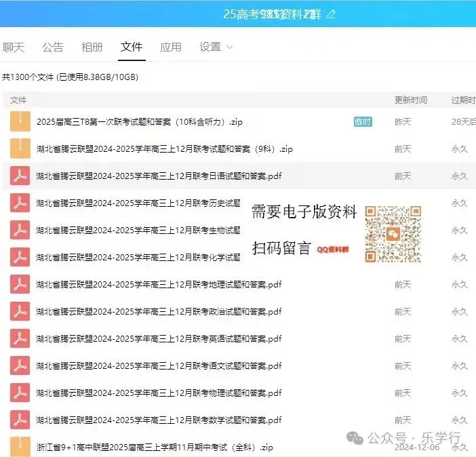Click PDF icon of 数学试题和答案 file

coord(20,420)
